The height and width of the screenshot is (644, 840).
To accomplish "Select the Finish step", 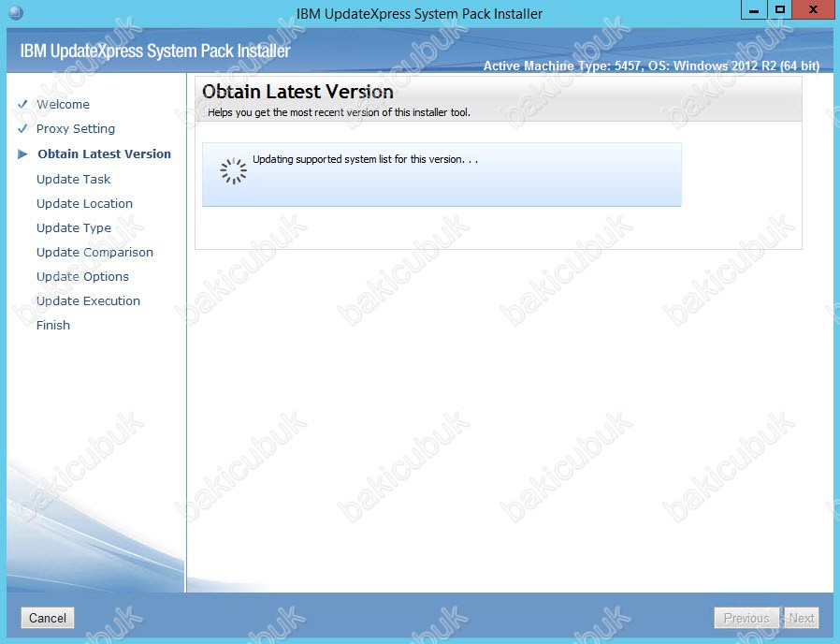I will pos(53,325).
